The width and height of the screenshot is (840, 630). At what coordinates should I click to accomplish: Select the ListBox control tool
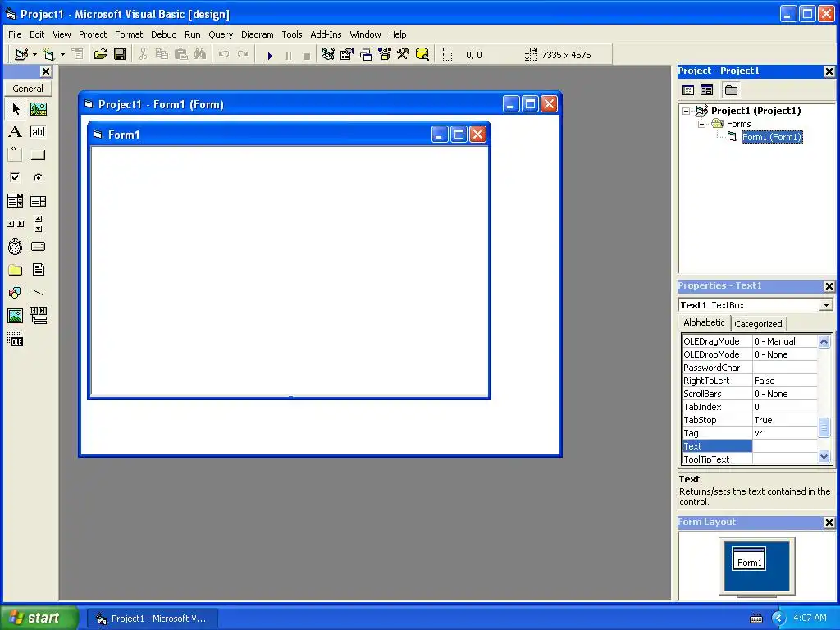(38, 201)
